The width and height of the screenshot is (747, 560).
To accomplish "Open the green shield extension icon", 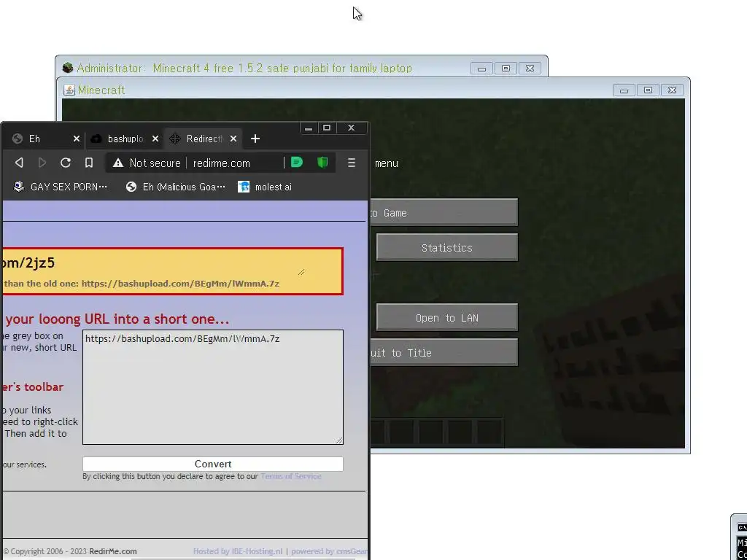I will click(x=322, y=163).
